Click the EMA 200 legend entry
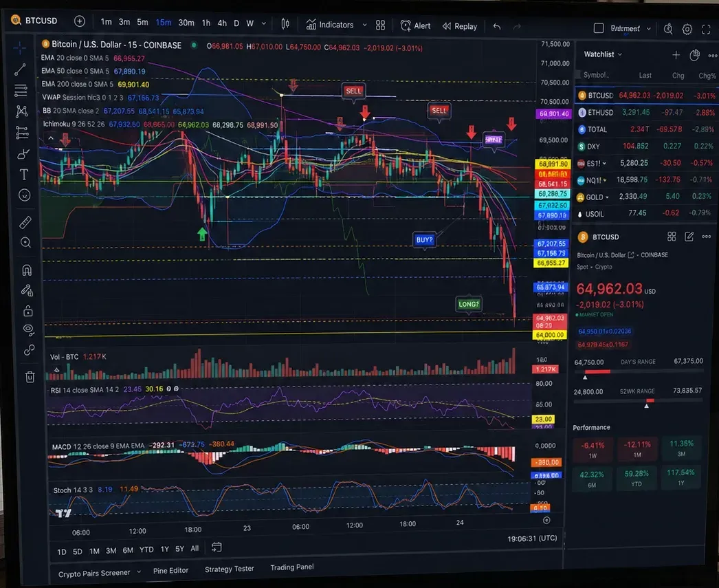The width and height of the screenshot is (719, 588). tap(95, 85)
